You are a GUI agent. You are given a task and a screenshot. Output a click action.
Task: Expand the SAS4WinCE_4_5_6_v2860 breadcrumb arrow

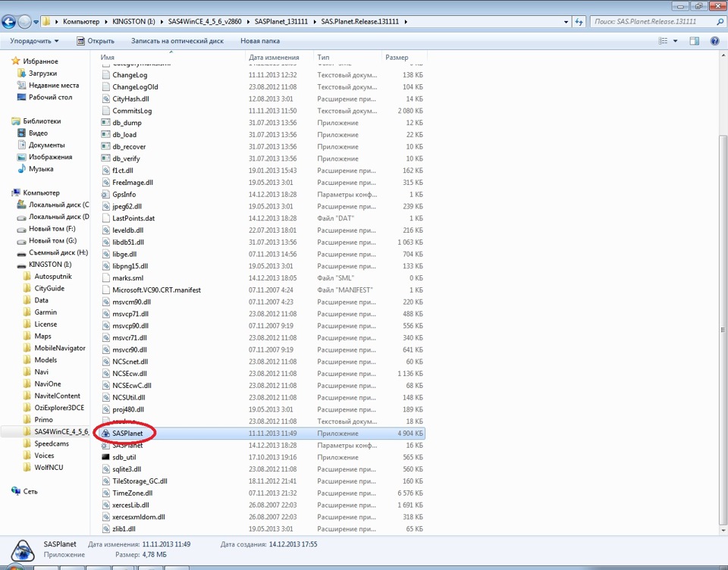248,21
